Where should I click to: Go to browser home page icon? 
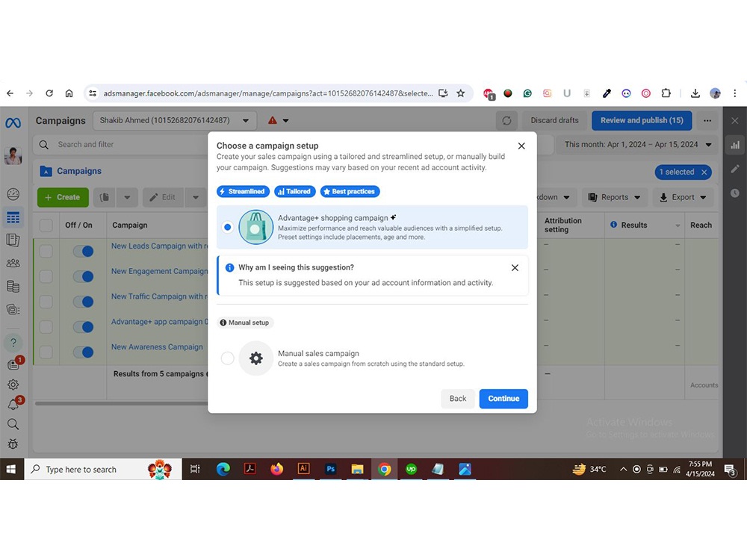pyautogui.click(x=69, y=93)
